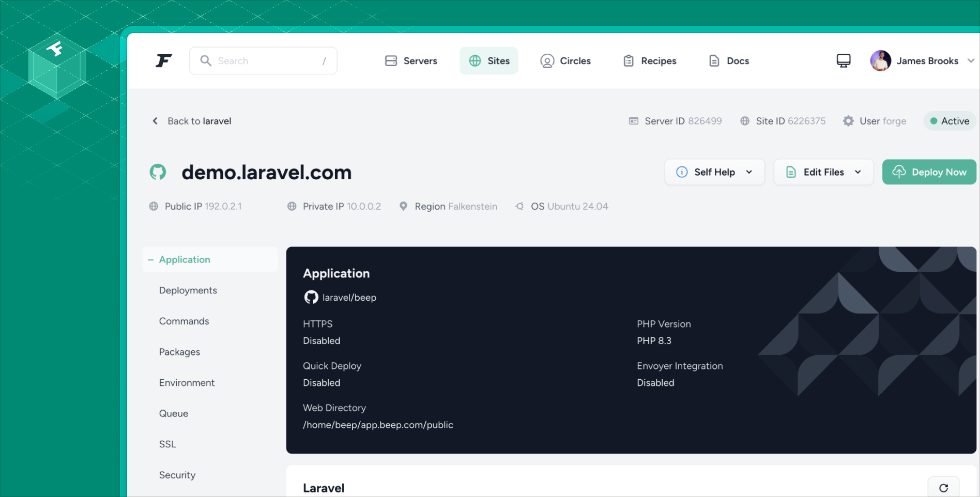Screen dimensions: 980x497
Task: Click the monitor icon in top bar
Action: (x=843, y=61)
